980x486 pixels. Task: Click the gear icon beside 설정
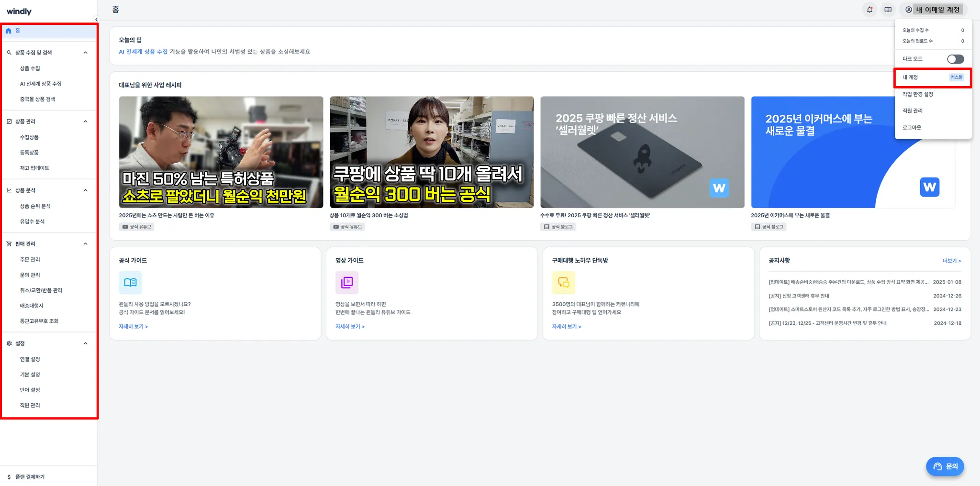tap(9, 343)
